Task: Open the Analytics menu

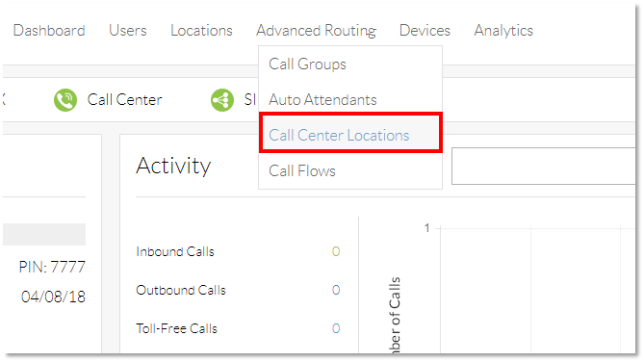Action: click(x=503, y=31)
